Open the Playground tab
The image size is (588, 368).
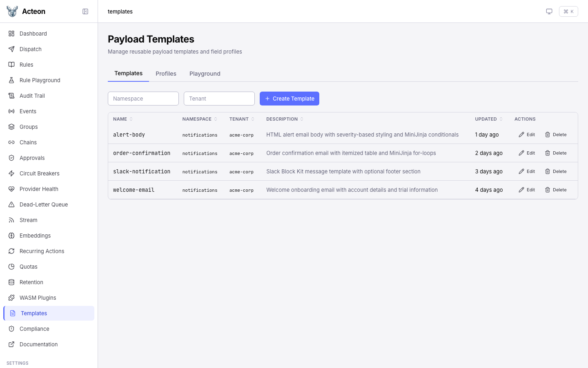pyautogui.click(x=205, y=74)
